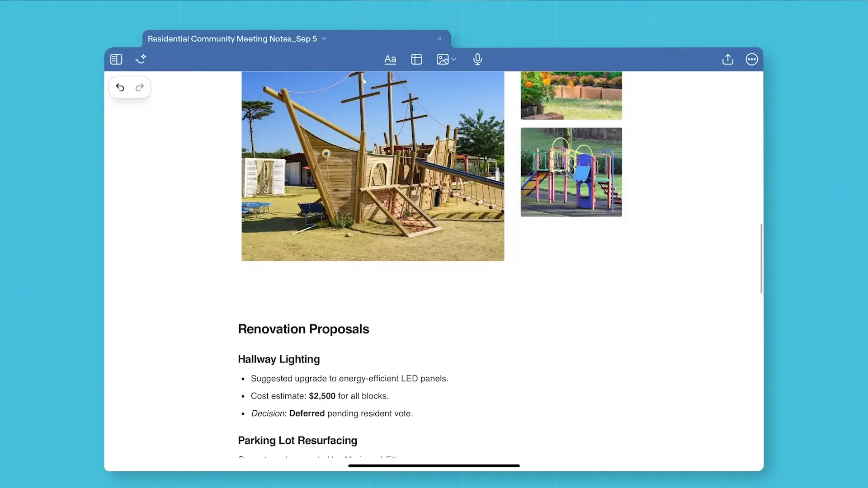Undo the last edit
Screen dimensions: 868x488
(x=120, y=87)
